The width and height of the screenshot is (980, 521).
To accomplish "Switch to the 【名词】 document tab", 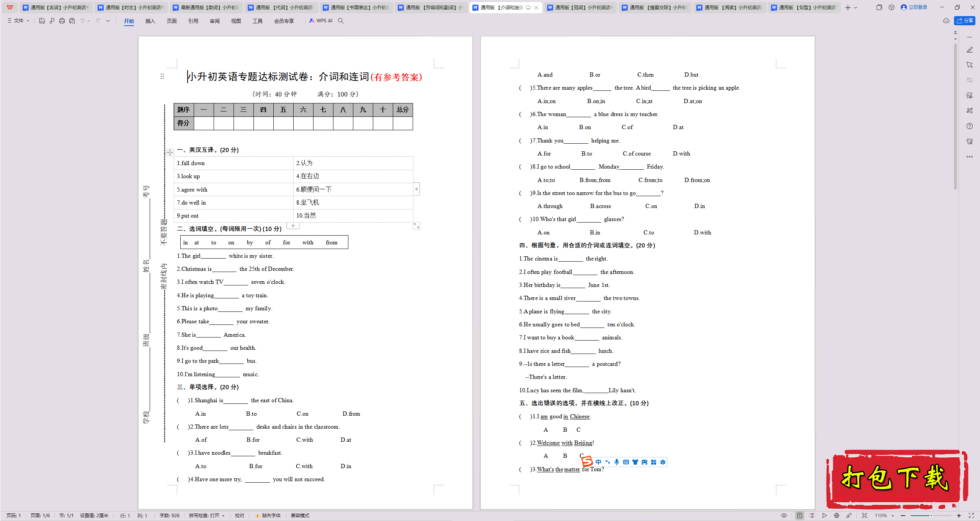I will (x=56, y=8).
